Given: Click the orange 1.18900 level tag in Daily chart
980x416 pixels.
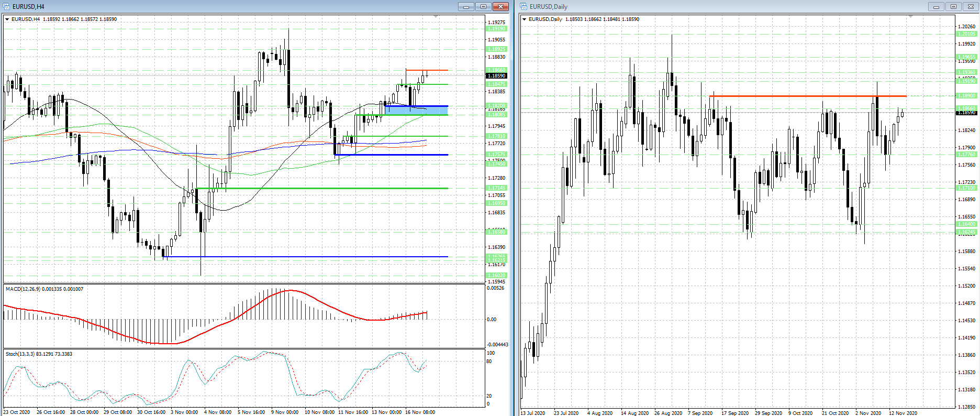Looking at the screenshot, I should tap(966, 96).
